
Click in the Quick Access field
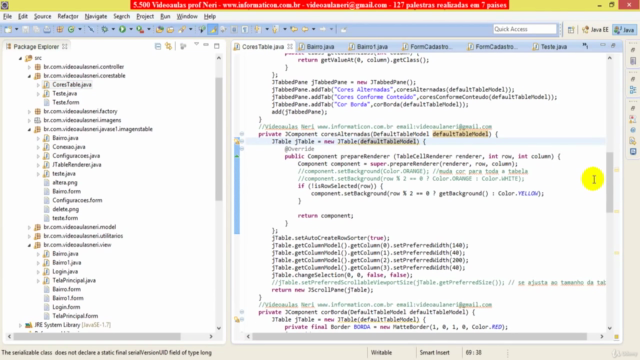(x=524, y=29)
